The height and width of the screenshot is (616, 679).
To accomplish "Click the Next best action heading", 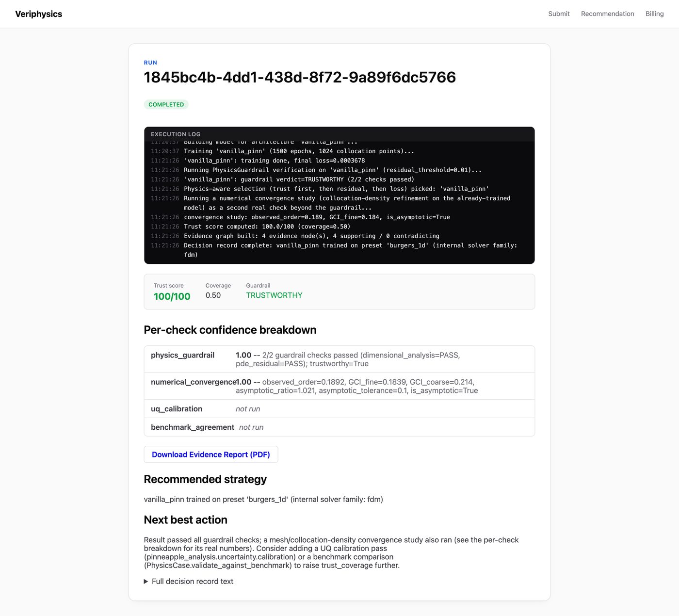I will (186, 520).
